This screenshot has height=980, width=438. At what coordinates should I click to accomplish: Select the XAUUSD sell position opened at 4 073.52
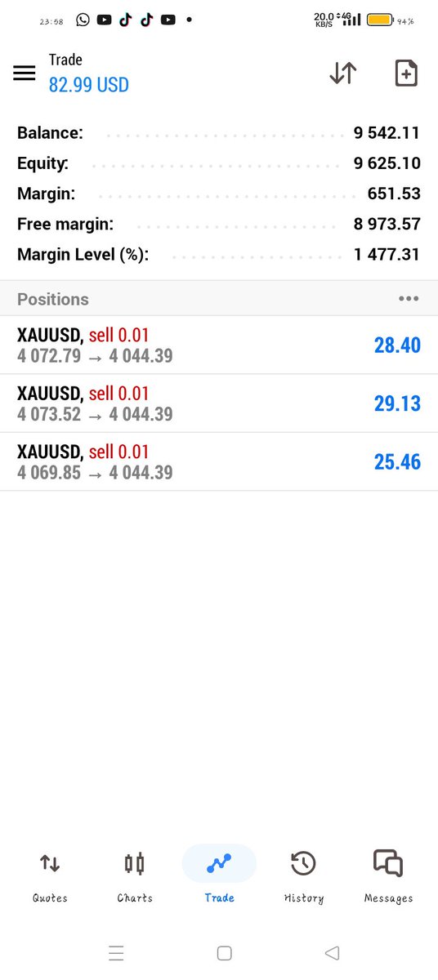219,403
